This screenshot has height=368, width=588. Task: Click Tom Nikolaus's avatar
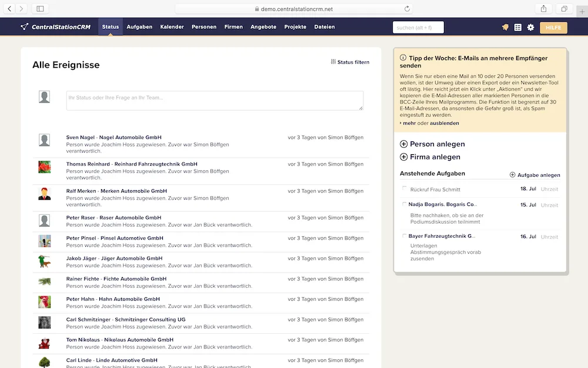tap(44, 343)
